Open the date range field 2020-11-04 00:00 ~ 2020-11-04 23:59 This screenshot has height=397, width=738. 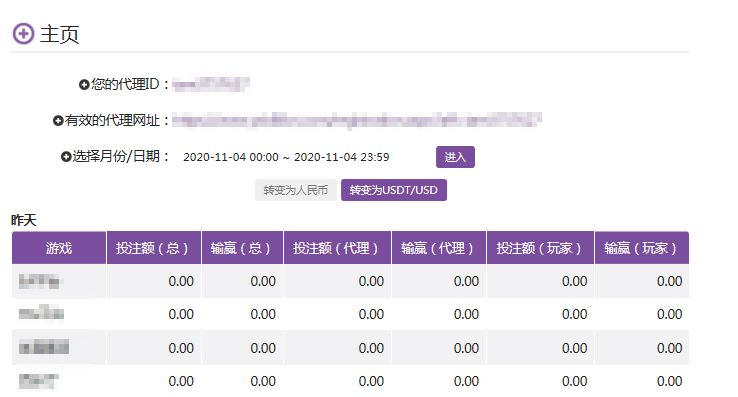click(x=286, y=157)
